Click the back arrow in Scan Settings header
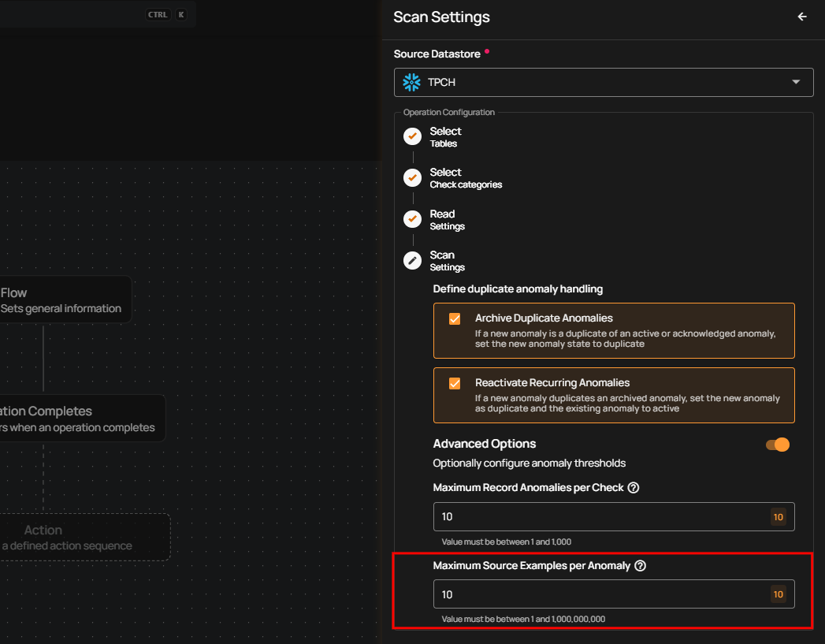This screenshot has width=825, height=644. tap(802, 17)
